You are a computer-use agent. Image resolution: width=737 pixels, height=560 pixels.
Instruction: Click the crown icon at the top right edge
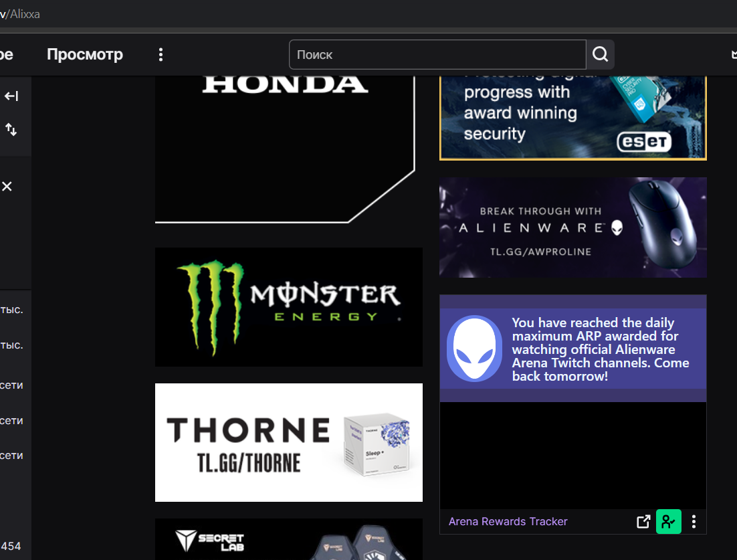click(x=734, y=55)
